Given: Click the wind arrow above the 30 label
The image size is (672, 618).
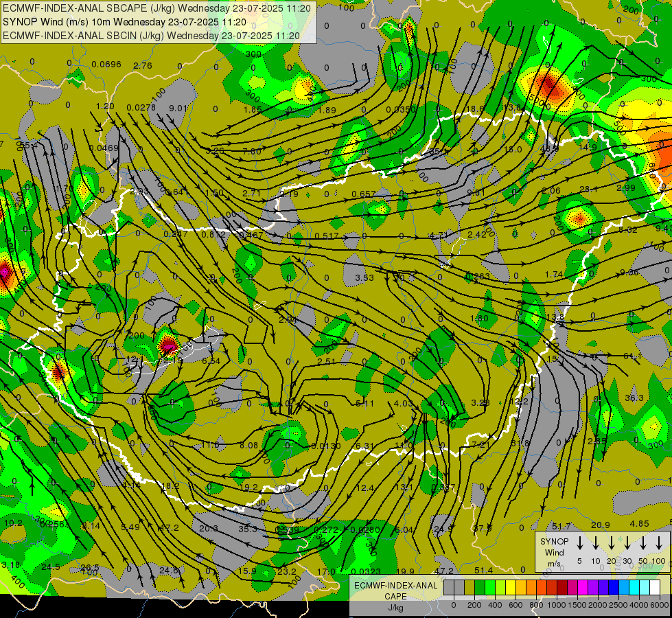Looking at the screenshot, I should (x=627, y=543).
